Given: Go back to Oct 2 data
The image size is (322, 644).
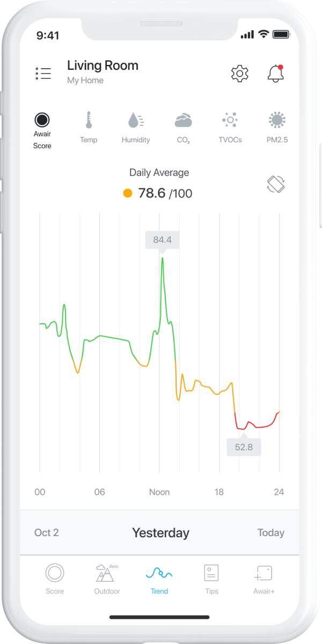Looking at the screenshot, I should [x=47, y=532].
